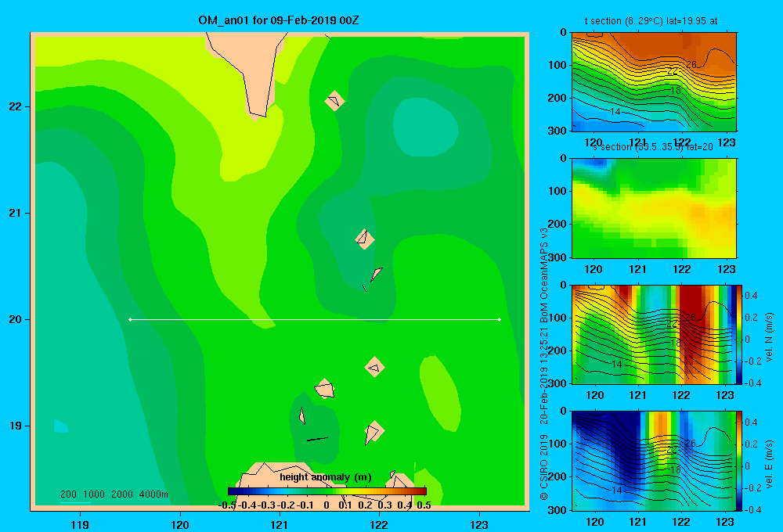
Task: Click the 26 contour label in the temperature section
Action: tap(691, 64)
